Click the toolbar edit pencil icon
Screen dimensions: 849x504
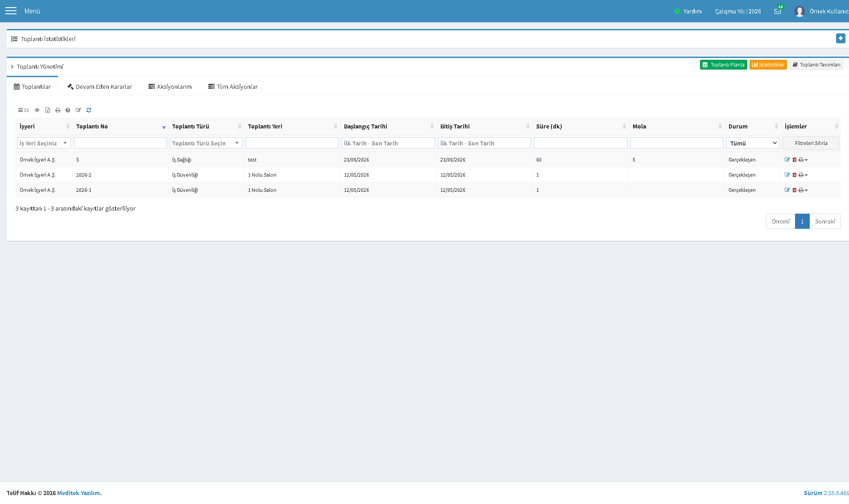click(x=79, y=110)
